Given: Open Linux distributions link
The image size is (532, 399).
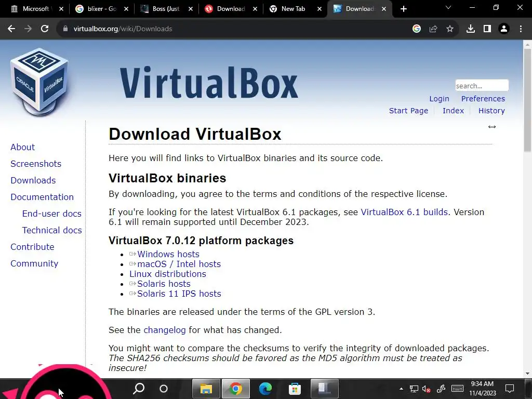Looking at the screenshot, I should coord(168,274).
